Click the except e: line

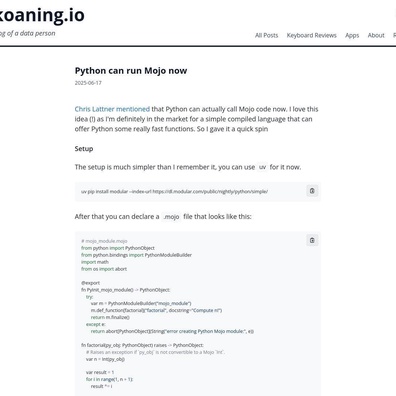coord(96,324)
